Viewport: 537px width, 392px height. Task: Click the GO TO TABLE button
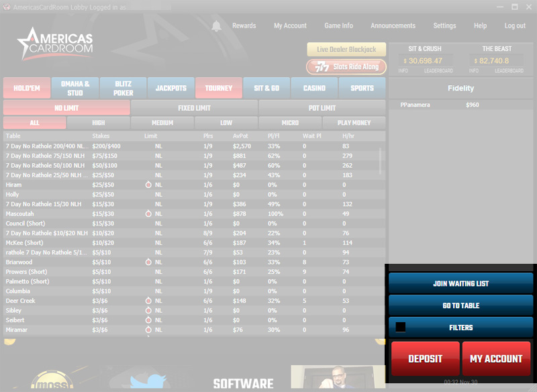click(460, 305)
